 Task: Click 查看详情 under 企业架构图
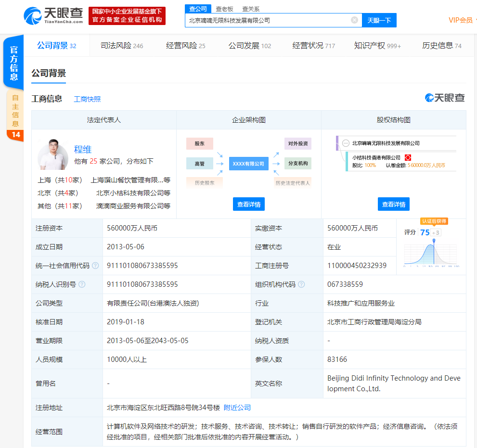(248, 204)
